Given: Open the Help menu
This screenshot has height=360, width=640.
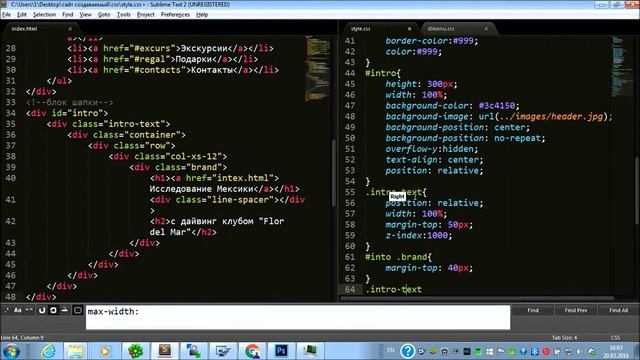Looking at the screenshot, I should tap(202, 15).
